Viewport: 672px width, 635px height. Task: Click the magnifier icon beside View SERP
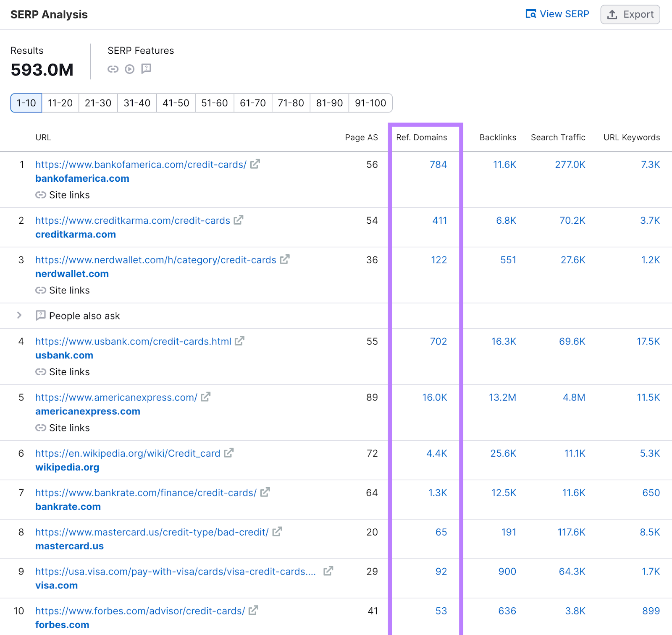click(x=530, y=14)
